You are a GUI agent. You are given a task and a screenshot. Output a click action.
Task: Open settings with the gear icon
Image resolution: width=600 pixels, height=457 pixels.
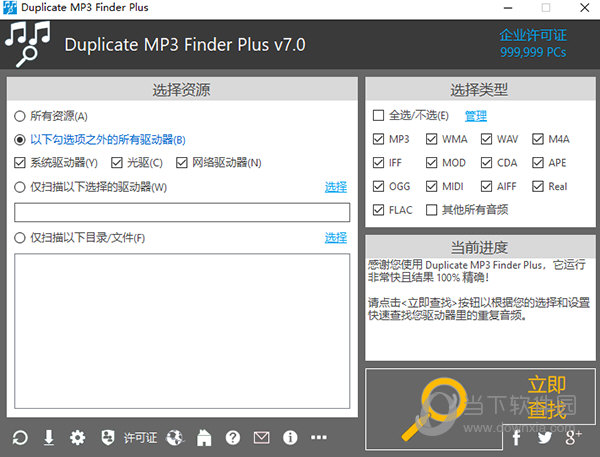point(77,437)
